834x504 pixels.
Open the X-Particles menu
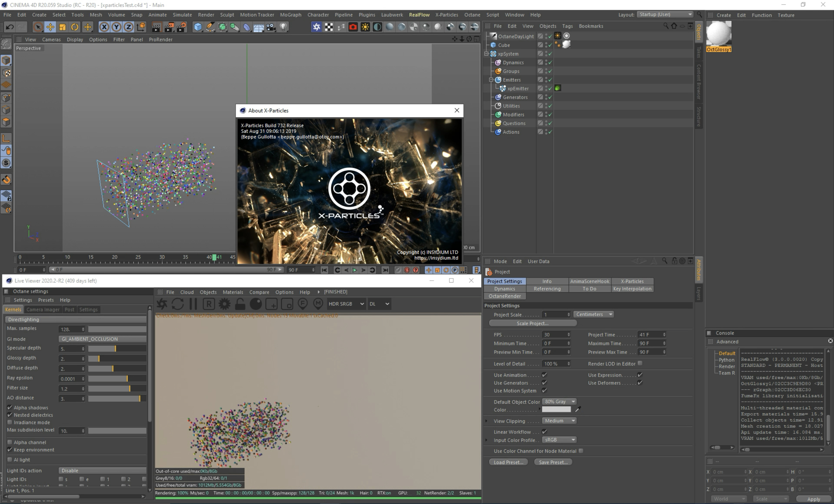point(446,15)
